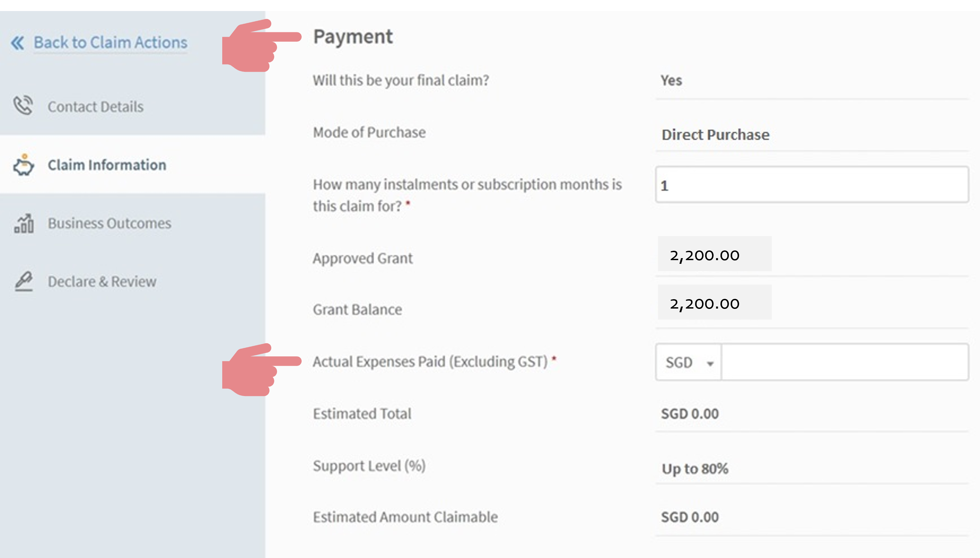Click the Estimated Amount Claimable SGD 0.00
Image resolution: width=980 pixels, height=558 pixels.
[689, 517]
